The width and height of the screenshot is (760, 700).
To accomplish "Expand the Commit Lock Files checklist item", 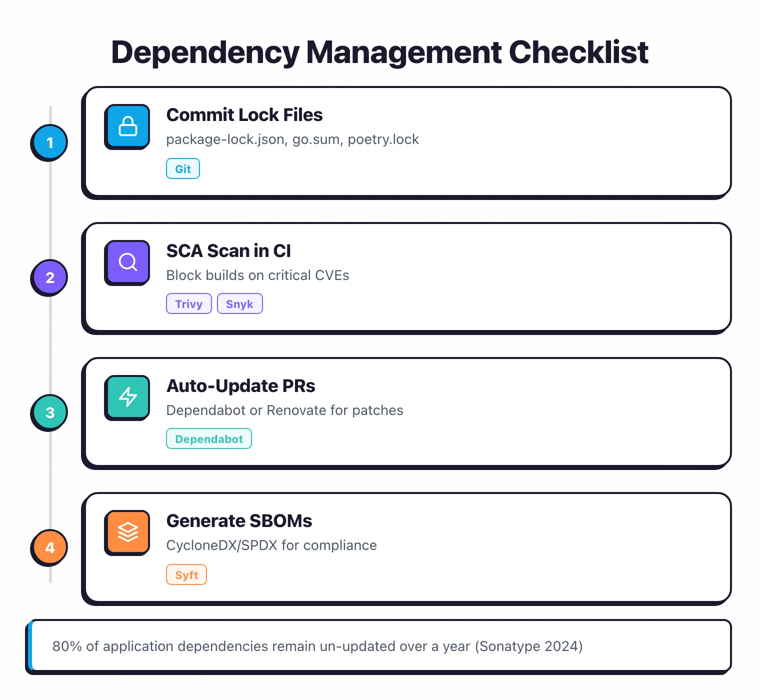I will pos(406,141).
